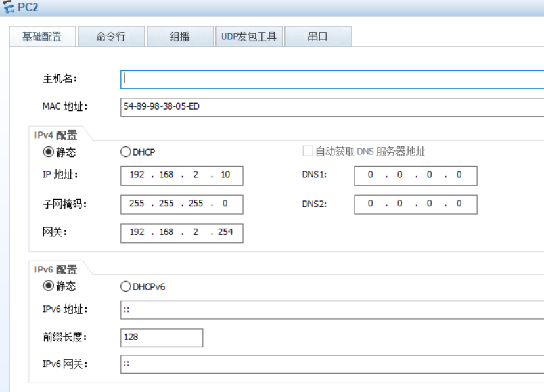Screen dimensions: 544x392
Task: Select the IPv4 DHCP radio button
Action: pos(125,152)
